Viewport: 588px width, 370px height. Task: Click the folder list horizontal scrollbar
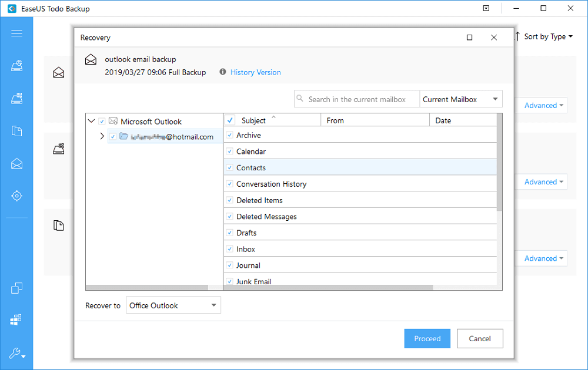pos(329,288)
